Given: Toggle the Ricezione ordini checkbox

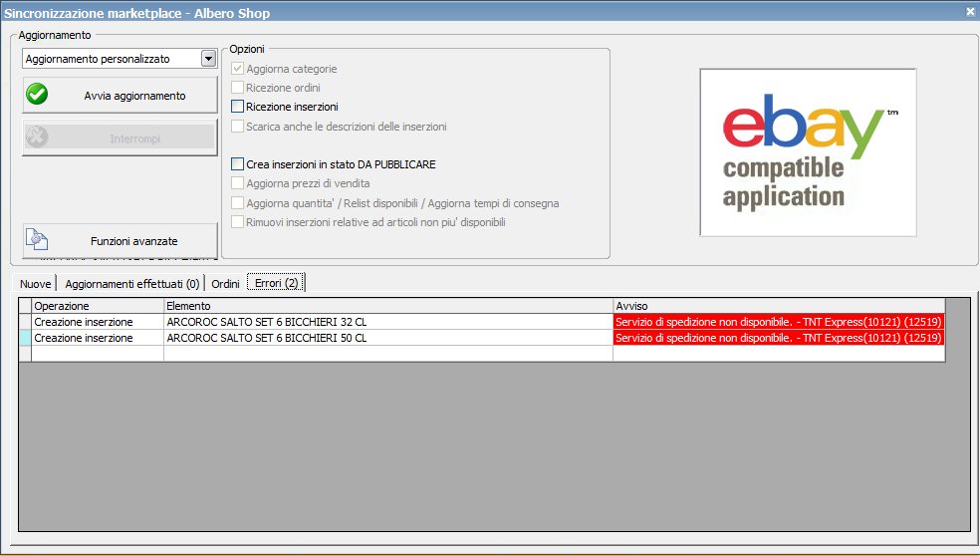Looking at the screenshot, I should click(237, 88).
